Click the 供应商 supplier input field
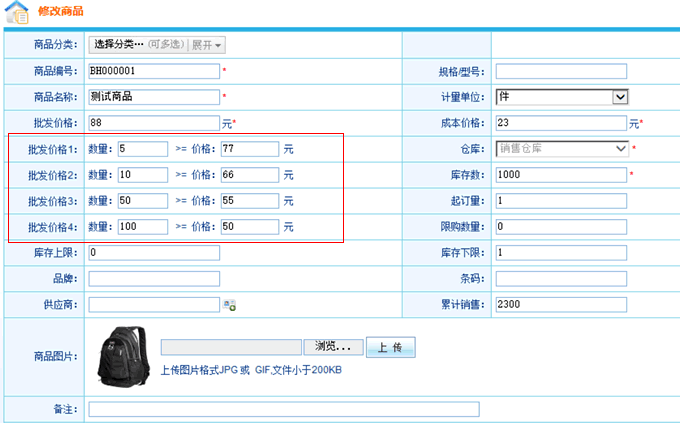The height and width of the screenshot is (423, 680). (x=154, y=305)
